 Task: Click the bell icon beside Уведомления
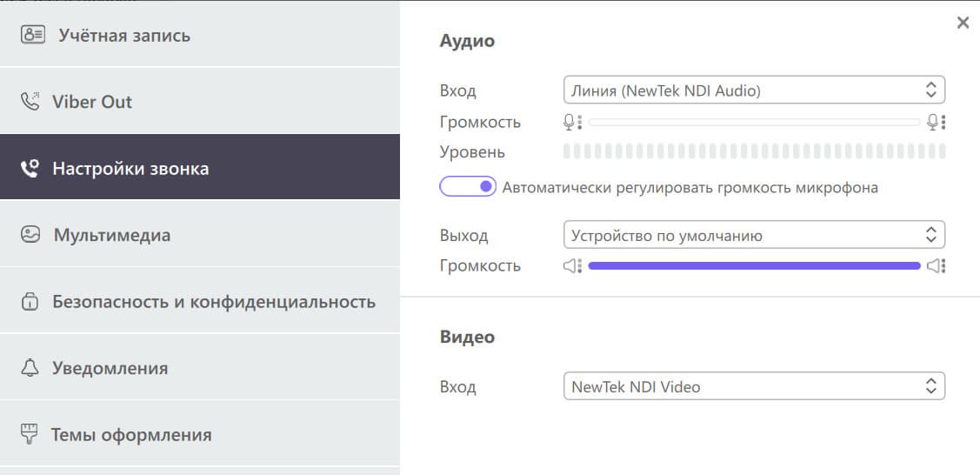[x=30, y=368]
